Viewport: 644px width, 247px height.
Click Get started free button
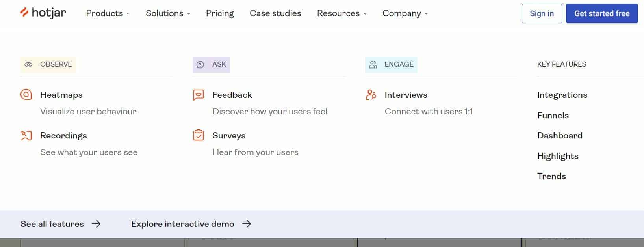click(602, 13)
